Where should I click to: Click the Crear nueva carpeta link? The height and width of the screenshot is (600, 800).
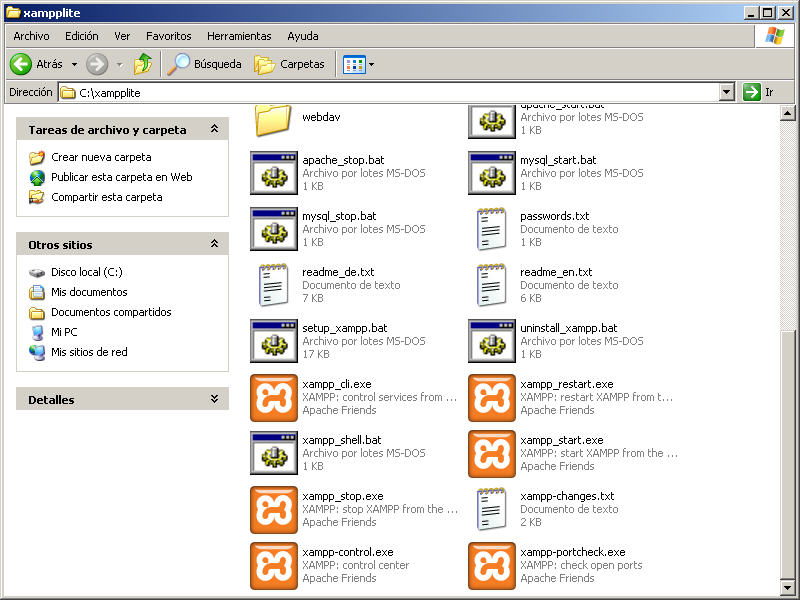click(101, 157)
